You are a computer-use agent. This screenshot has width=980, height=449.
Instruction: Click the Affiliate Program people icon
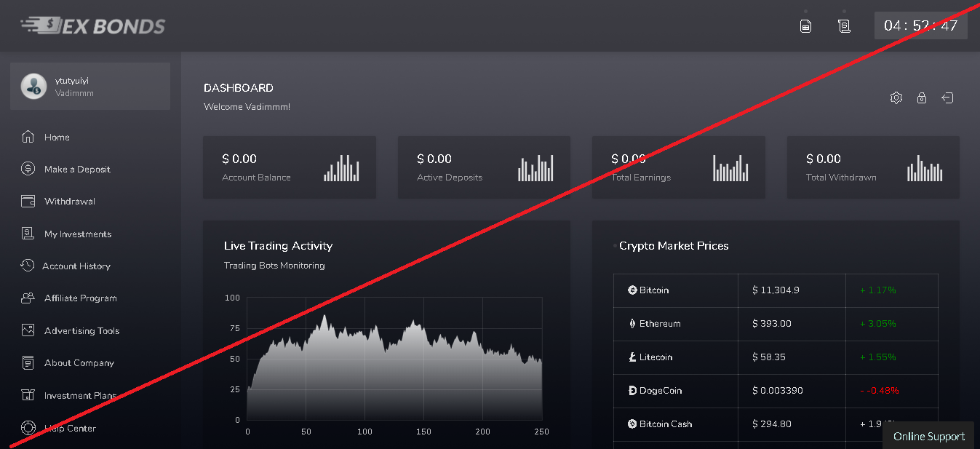point(28,298)
